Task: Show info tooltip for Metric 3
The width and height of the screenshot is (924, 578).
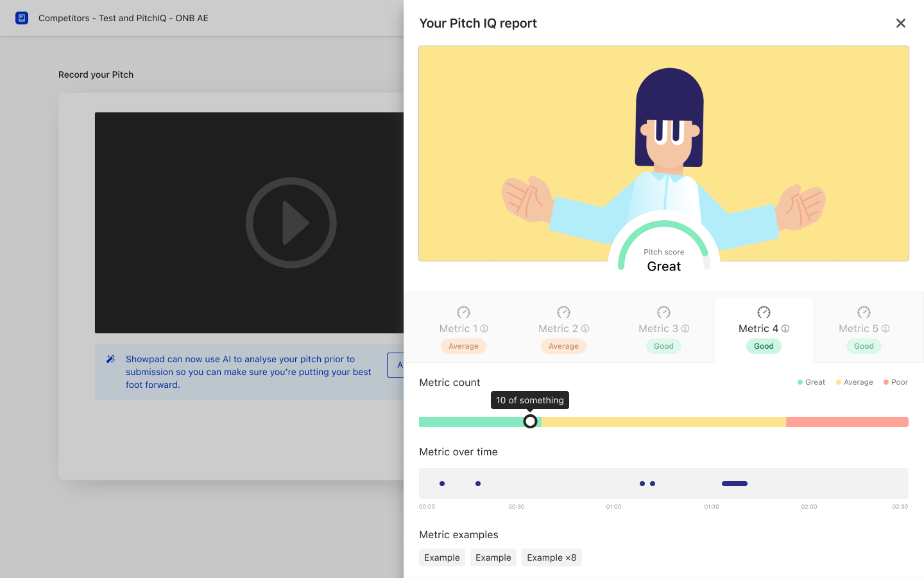Action: click(685, 329)
